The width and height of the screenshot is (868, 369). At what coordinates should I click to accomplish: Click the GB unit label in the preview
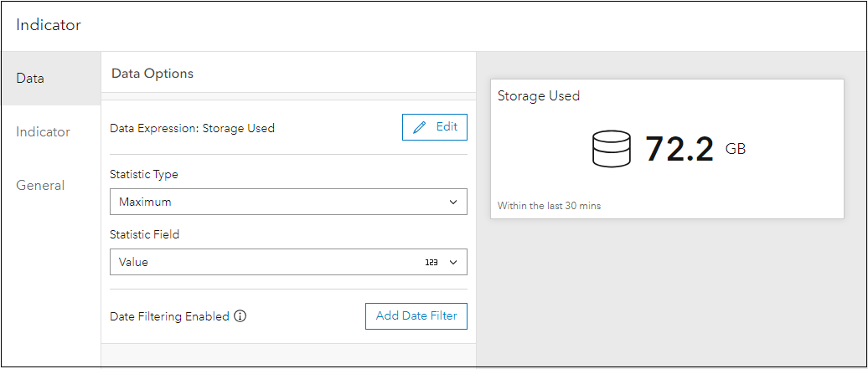coord(736,149)
